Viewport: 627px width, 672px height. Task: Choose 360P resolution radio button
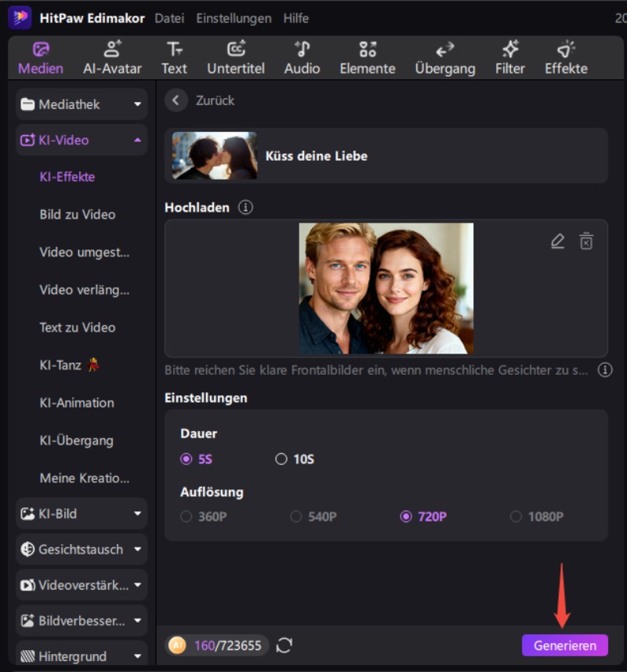(187, 517)
